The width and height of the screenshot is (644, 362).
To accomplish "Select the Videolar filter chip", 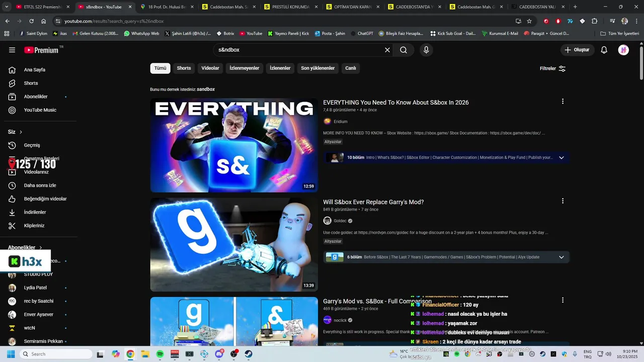I will 210,68.
